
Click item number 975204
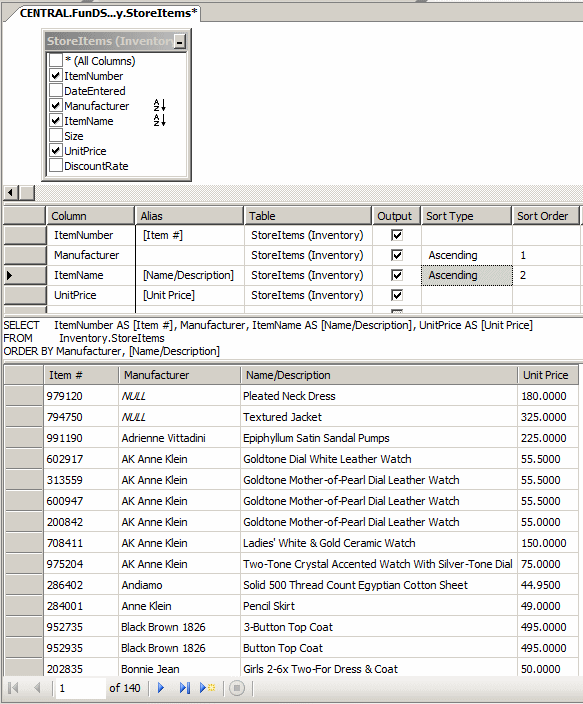tap(81, 564)
